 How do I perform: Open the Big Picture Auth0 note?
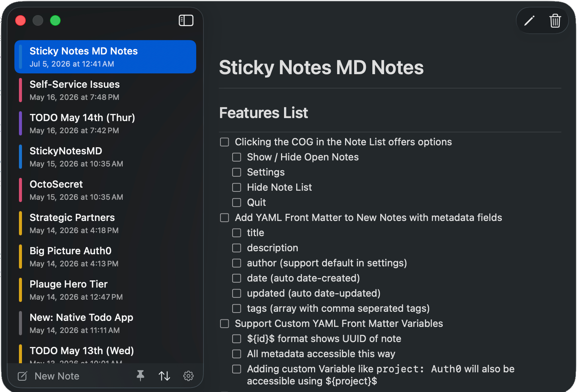point(105,257)
